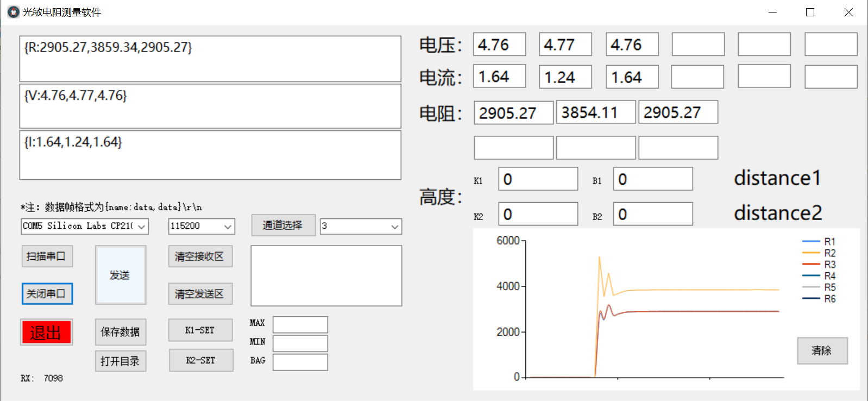Click the 通道选择 button
The height and width of the screenshot is (401, 868).
[x=283, y=225]
